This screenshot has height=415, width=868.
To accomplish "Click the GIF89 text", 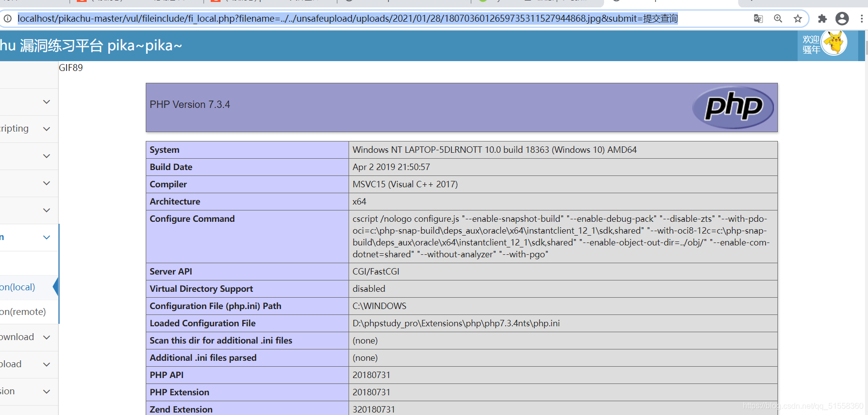I will click(x=71, y=68).
